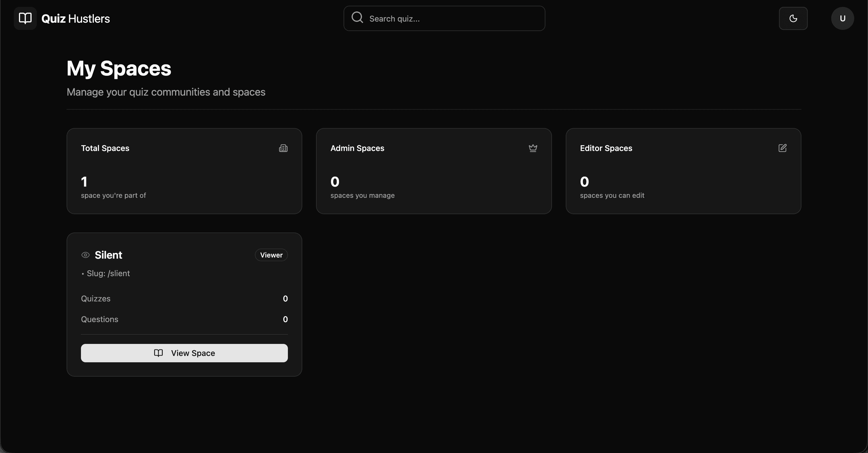Click the Quiz Hustlers brand title
868x453 pixels.
[75, 19]
